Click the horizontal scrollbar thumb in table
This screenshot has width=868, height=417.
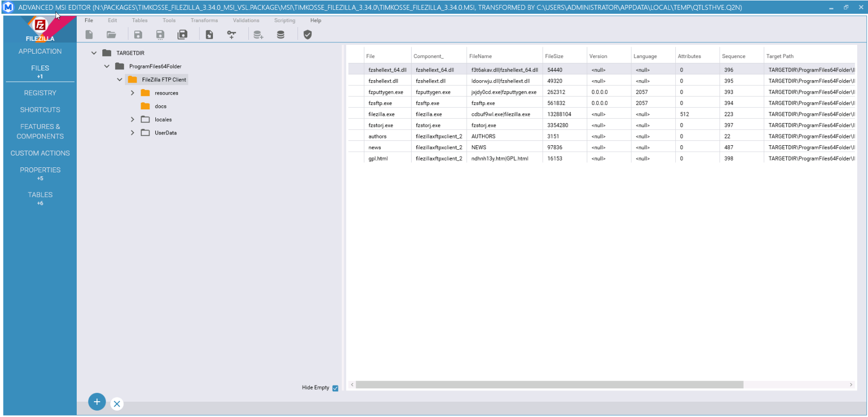click(x=549, y=385)
